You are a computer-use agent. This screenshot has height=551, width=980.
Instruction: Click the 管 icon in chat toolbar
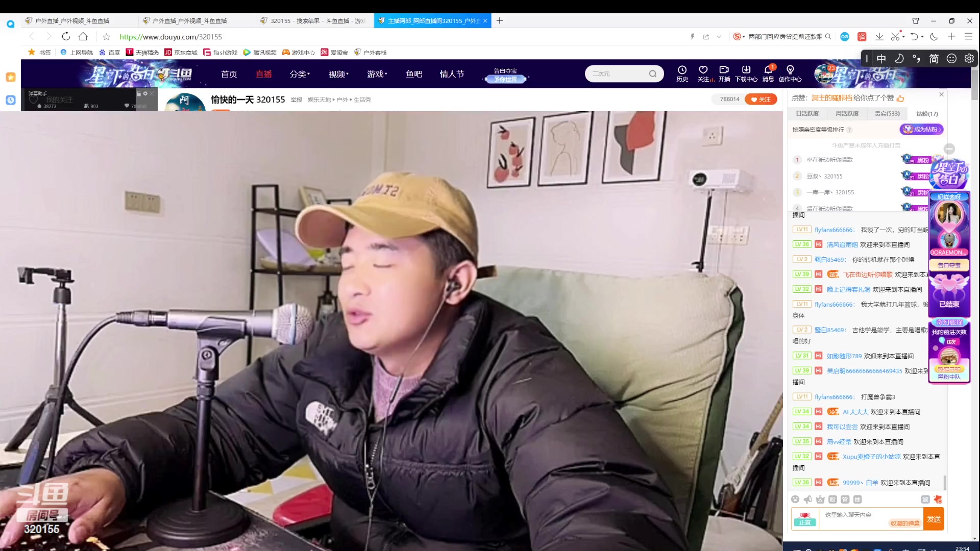845,499
